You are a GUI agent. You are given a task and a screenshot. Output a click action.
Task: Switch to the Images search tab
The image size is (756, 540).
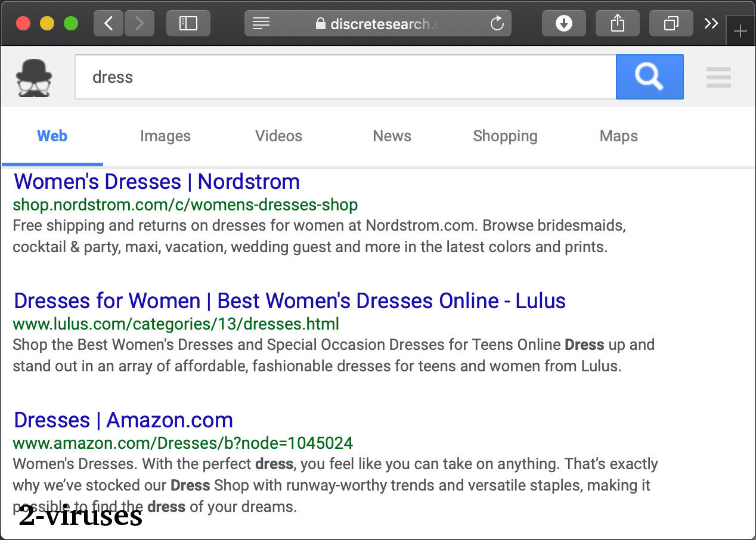tap(165, 136)
